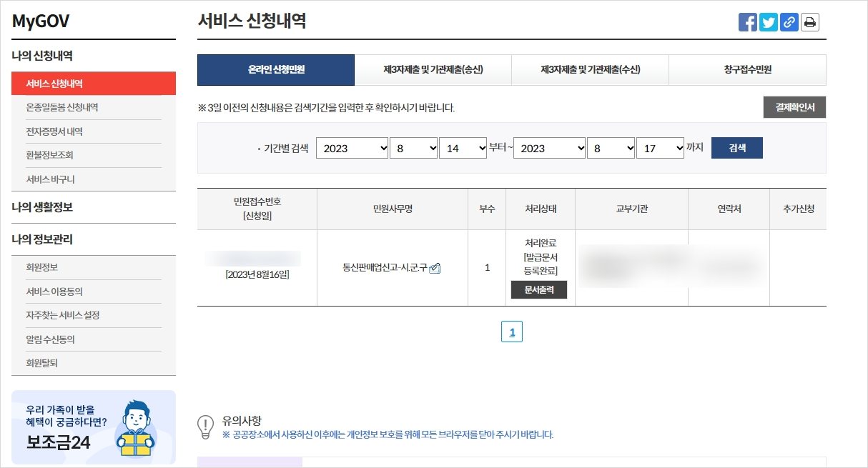Click the 유의사항 exclamation icon
Image resolution: width=868 pixels, height=468 pixels.
pos(205,427)
